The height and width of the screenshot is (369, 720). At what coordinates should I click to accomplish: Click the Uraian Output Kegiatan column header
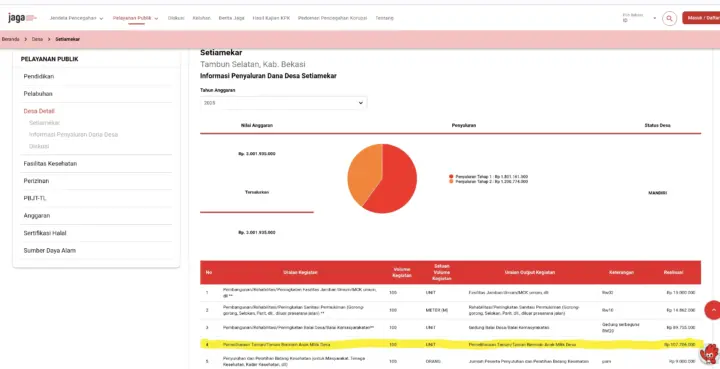click(530, 273)
